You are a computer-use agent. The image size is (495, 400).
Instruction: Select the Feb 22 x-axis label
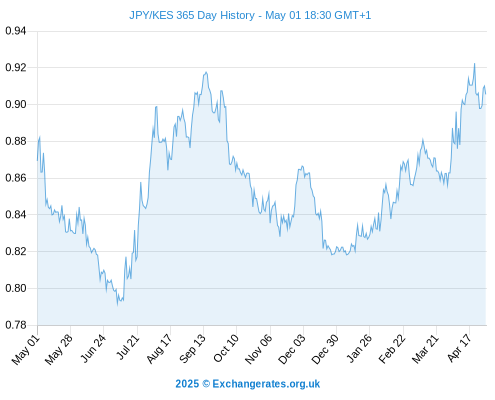392,349
